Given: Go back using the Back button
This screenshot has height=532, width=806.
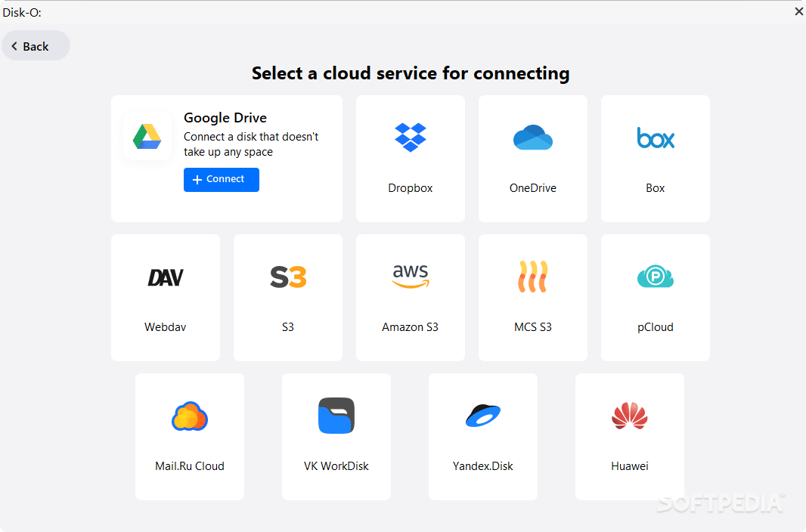Looking at the screenshot, I should tap(36, 45).
